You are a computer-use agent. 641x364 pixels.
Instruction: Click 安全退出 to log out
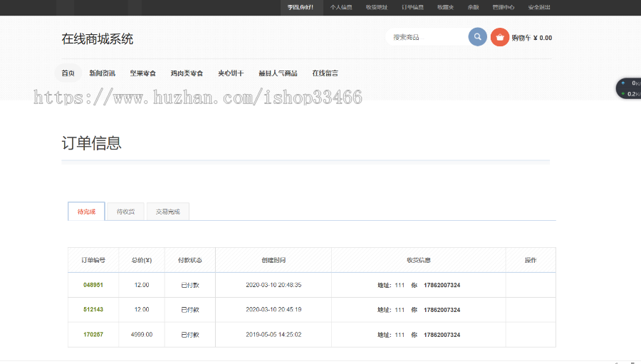point(539,7)
